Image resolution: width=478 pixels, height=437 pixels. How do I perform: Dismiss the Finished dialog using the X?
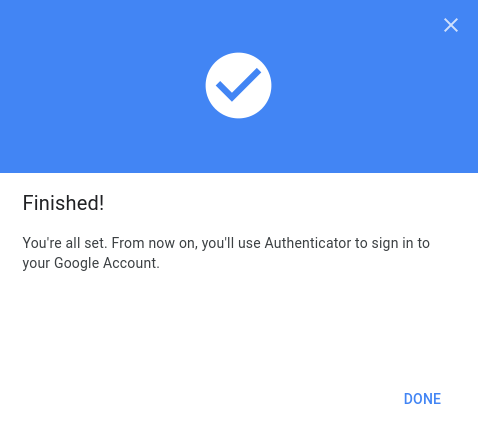click(451, 25)
